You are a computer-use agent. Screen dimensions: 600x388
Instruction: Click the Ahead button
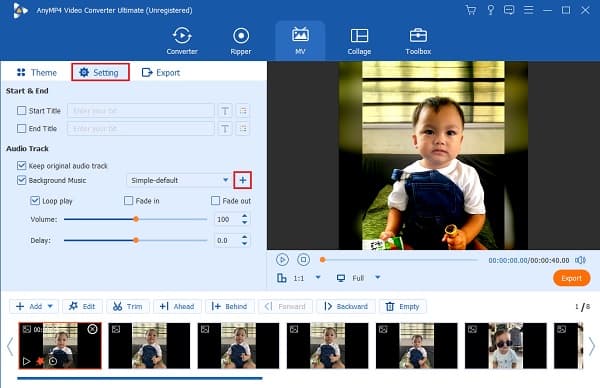click(177, 306)
